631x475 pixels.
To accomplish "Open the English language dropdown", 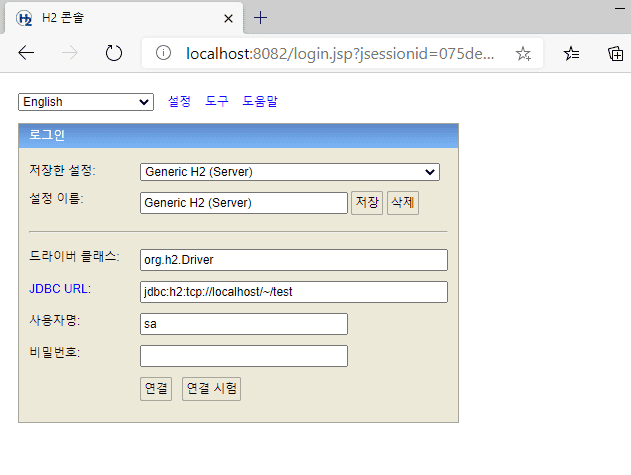I will 86,102.
